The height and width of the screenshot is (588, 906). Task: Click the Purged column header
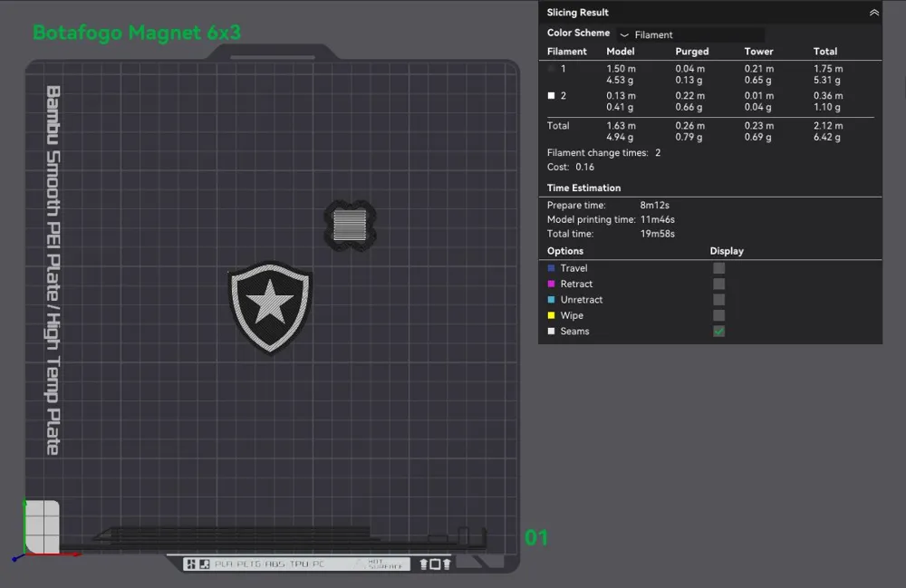692,52
